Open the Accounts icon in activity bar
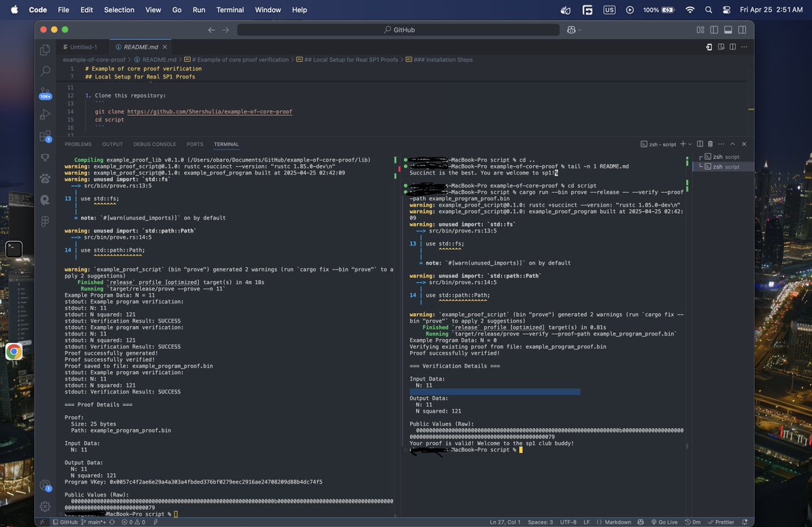 [x=45, y=485]
